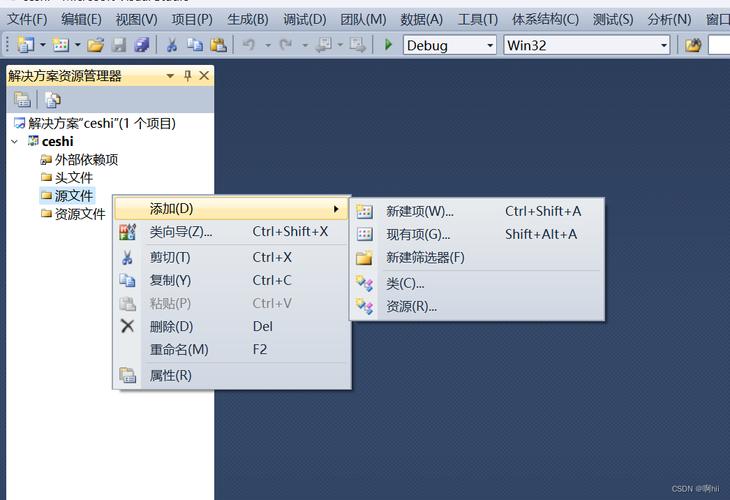Viewport: 730px width, 500px height.
Task: Open the 分析(N) menu
Action: point(669,20)
